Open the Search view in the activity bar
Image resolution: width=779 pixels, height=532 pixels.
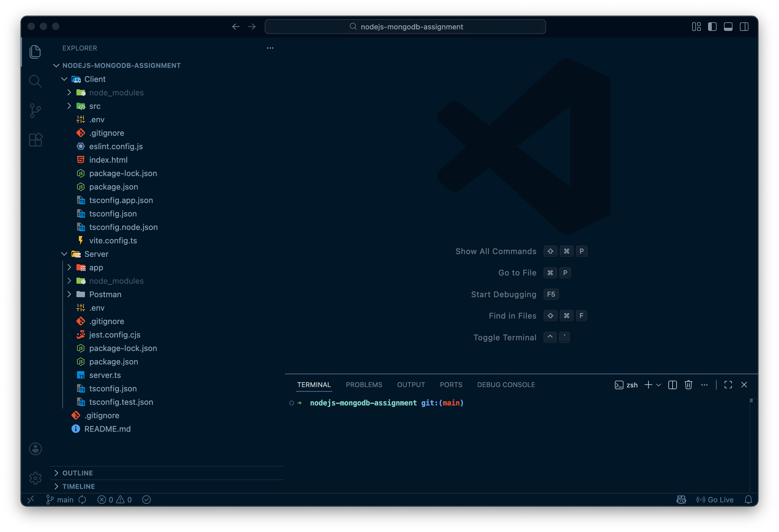pyautogui.click(x=35, y=81)
